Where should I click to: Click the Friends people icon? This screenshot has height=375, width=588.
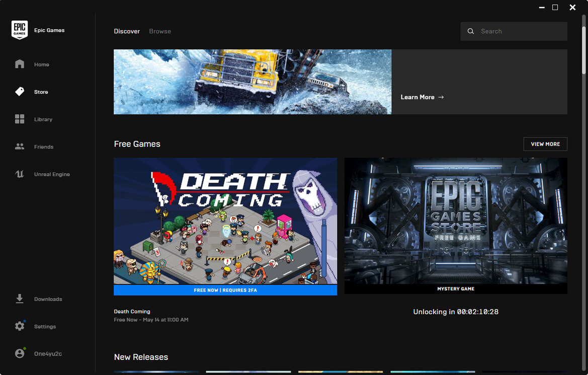pos(20,146)
